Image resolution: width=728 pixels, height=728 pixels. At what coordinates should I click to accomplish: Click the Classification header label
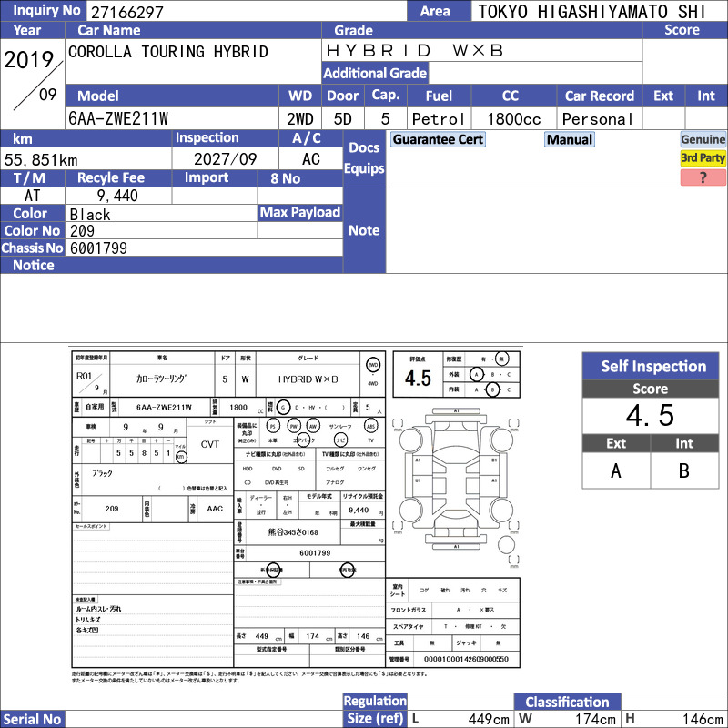click(567, 702)
